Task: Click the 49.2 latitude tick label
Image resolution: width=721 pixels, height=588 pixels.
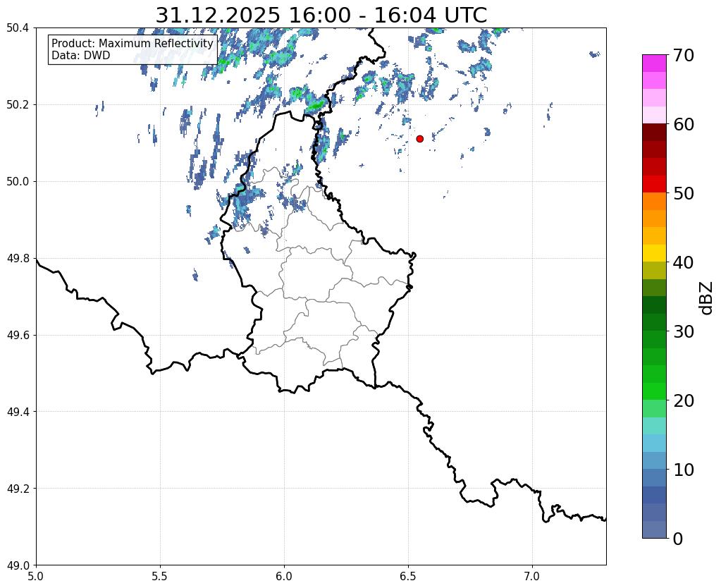Action: pos(18,489)
